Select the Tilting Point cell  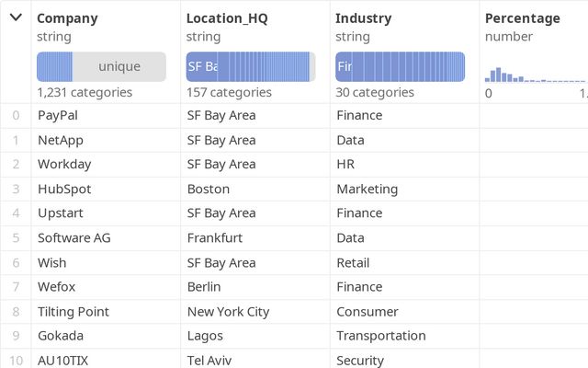[75, 311]
